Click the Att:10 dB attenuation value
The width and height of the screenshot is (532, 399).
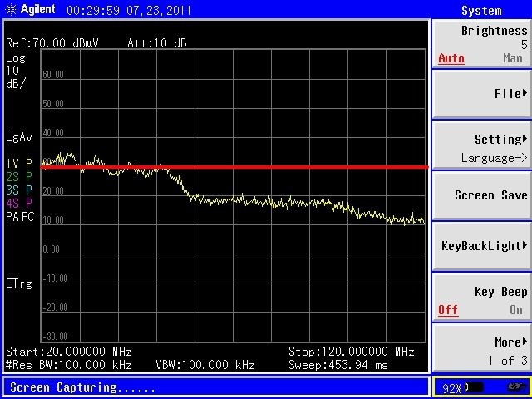157,43
